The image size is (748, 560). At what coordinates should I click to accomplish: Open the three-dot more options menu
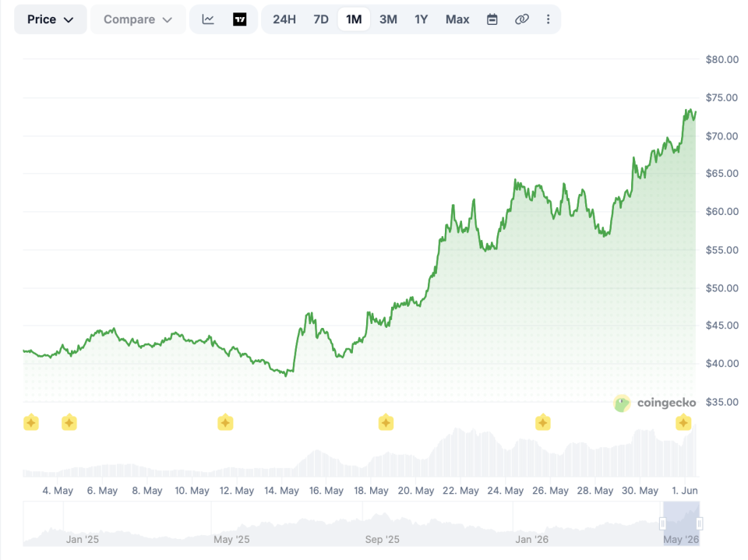[548, 19]
